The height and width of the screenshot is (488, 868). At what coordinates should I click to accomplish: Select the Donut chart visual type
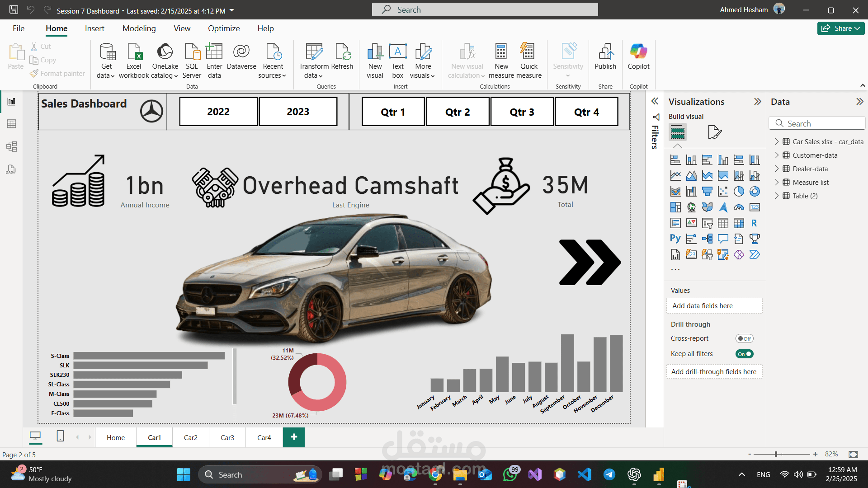755,192
